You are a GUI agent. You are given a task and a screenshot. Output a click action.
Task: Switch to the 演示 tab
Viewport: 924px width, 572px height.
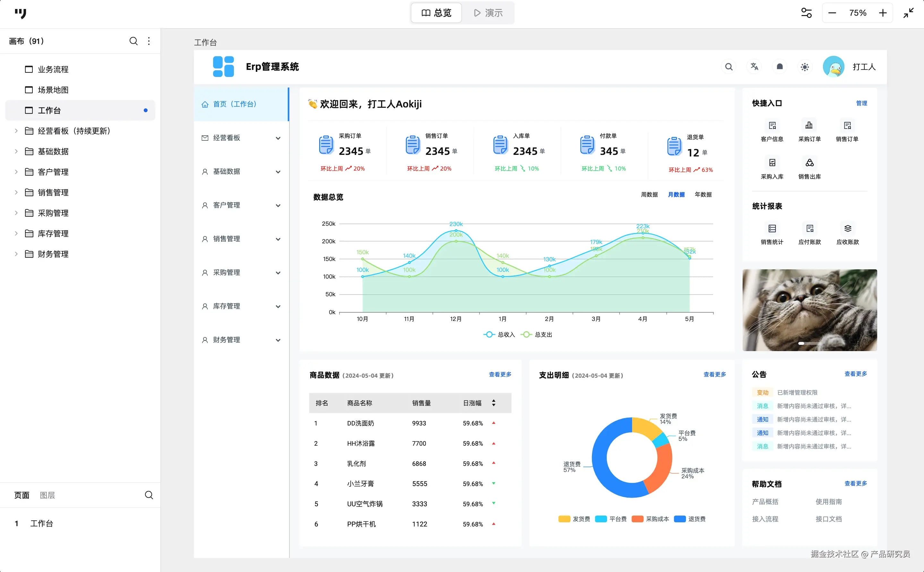point(488,13)
